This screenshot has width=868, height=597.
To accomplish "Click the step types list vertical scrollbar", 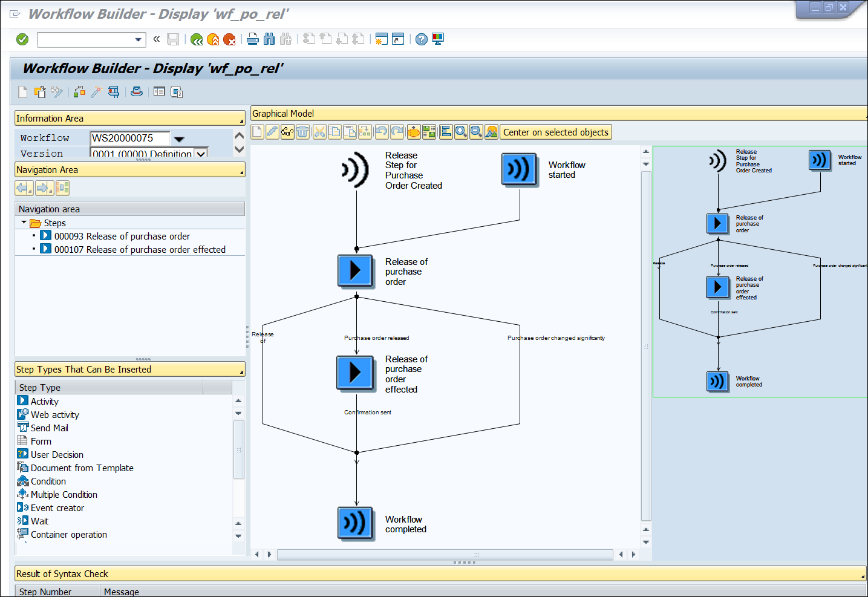I will tap(238, 448).
